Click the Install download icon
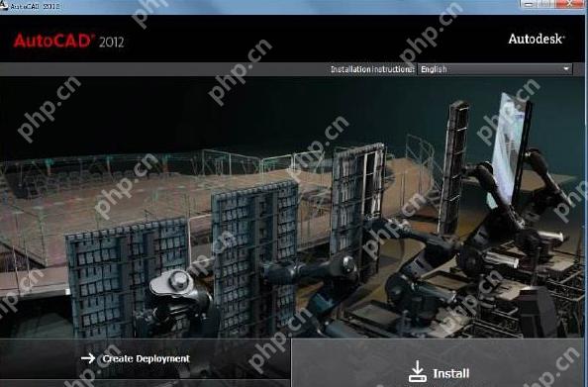 pyautogui.click(x=417, y=371)
